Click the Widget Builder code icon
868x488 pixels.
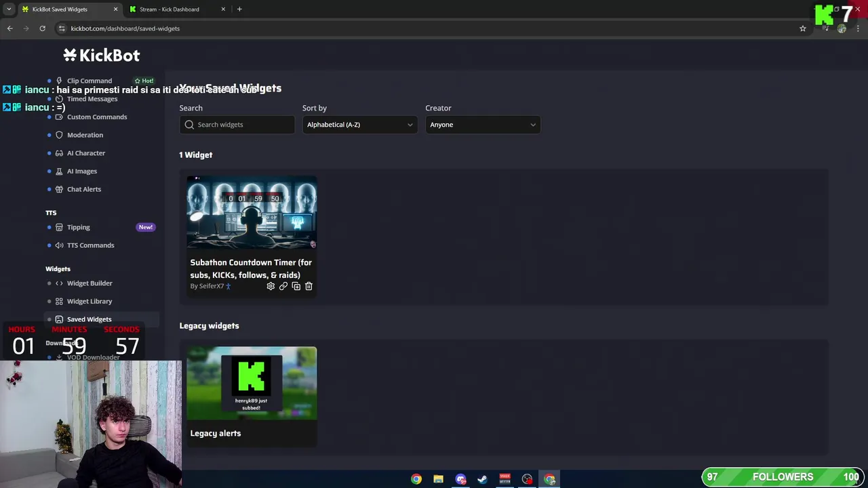coord(59,283)
